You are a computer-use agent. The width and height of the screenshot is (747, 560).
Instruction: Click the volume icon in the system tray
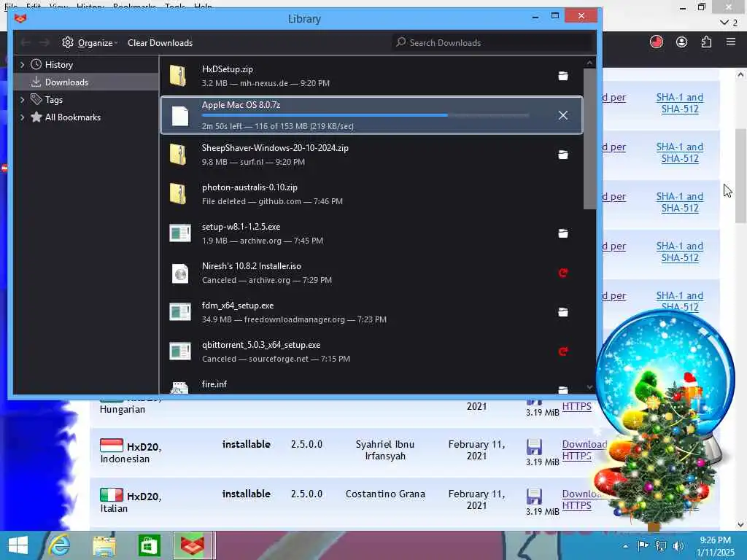point(678,545)
